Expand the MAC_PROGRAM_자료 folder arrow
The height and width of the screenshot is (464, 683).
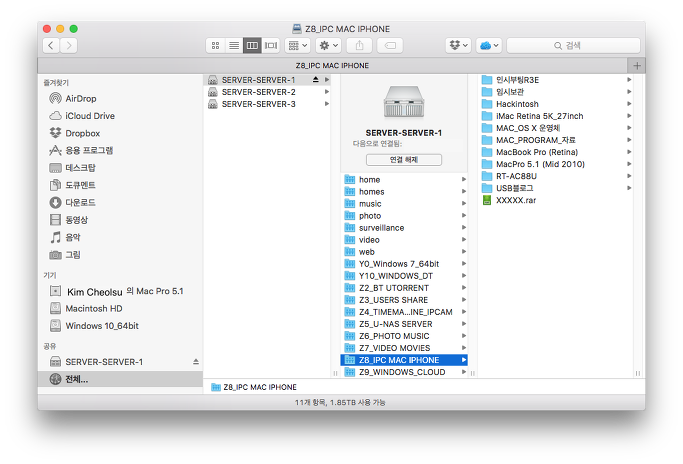[629, 140]
